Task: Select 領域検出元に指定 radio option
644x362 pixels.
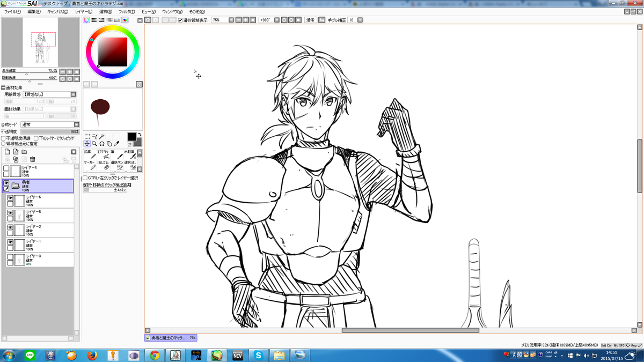Action: pos(3,144)
